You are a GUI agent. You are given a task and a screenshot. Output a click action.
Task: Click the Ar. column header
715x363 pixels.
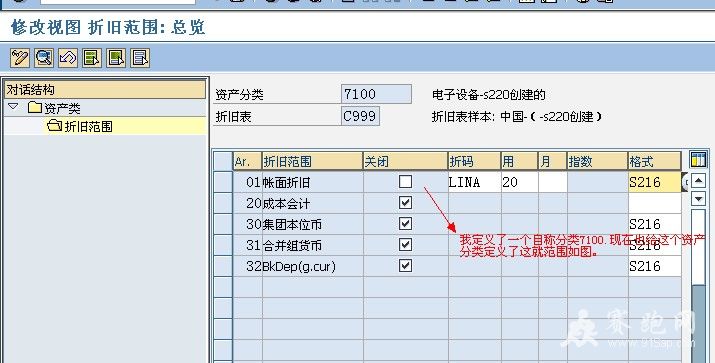pos(248,161)
